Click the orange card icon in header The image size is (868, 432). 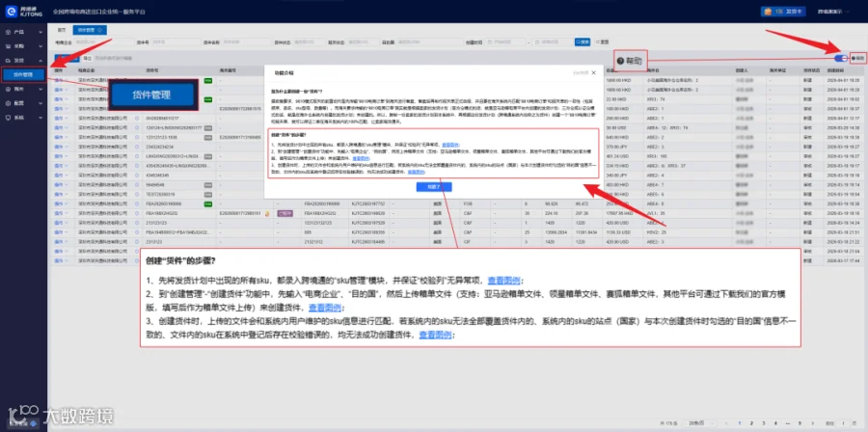click(x=768, y=12)
